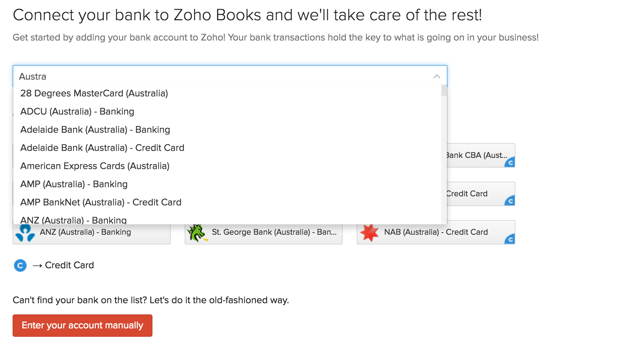
Task: Click the NAB red star icon
Action: [x=369, y=232]
